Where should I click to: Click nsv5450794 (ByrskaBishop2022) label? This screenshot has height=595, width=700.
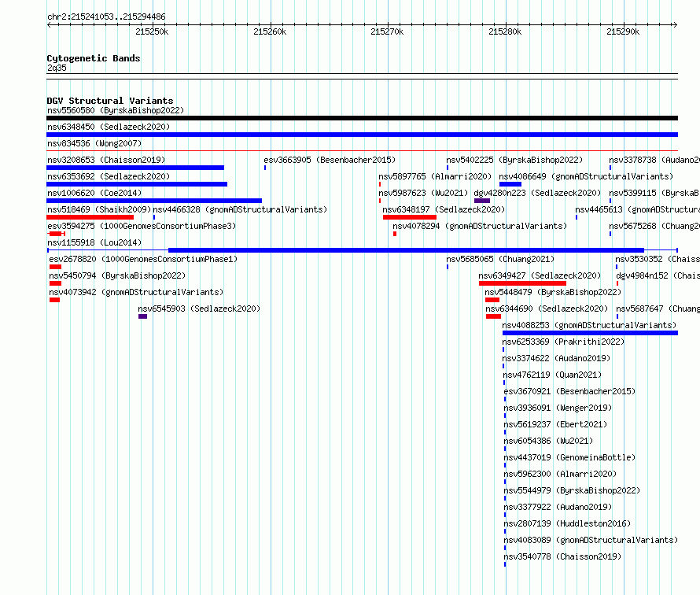[117, 275]
